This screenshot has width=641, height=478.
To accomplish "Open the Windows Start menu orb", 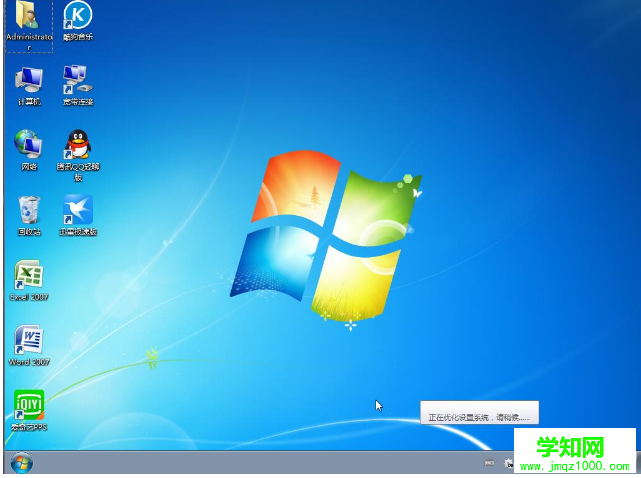I will coord(22,463).
